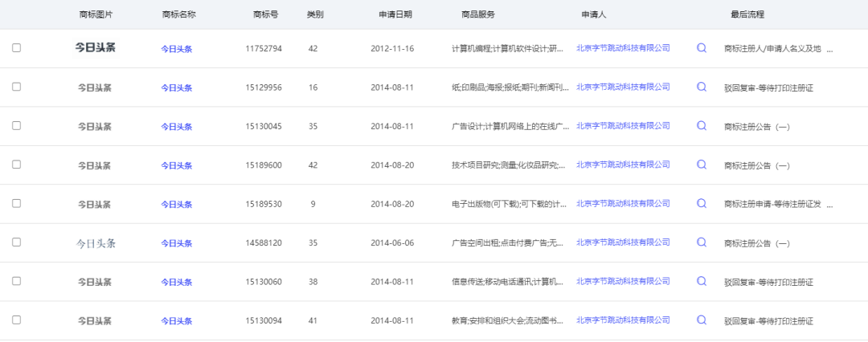This screenshot has width=868, height=342.
Task: Click trademark image in row 15130094
Action: [x=95, y=320]
